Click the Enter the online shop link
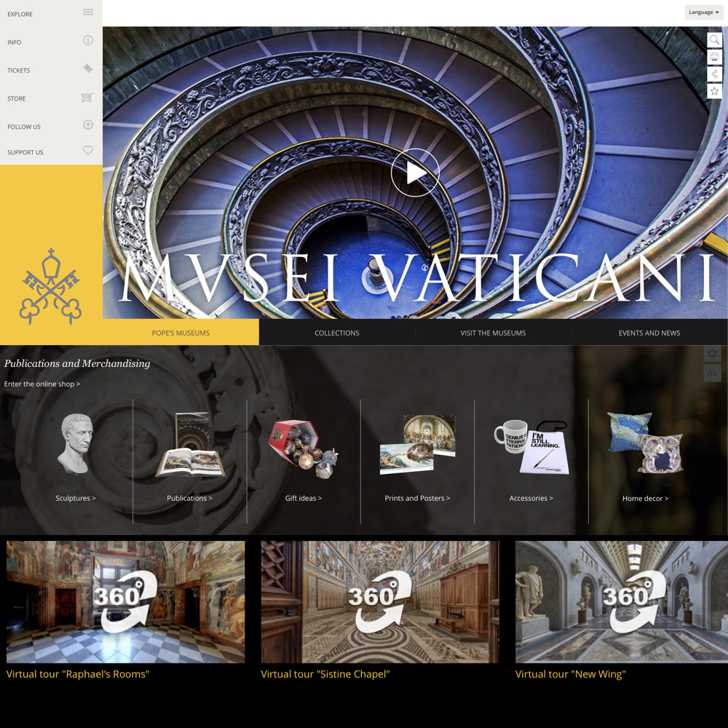The image size is (728, 728). [42, 384]
